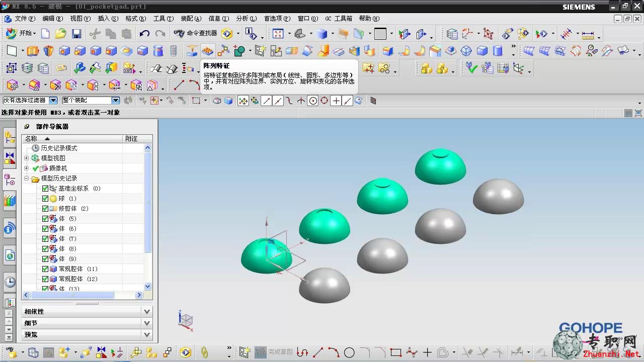Open the 编辑(E) menu
This screenshot has width=644, height=362.
(53, 19)
